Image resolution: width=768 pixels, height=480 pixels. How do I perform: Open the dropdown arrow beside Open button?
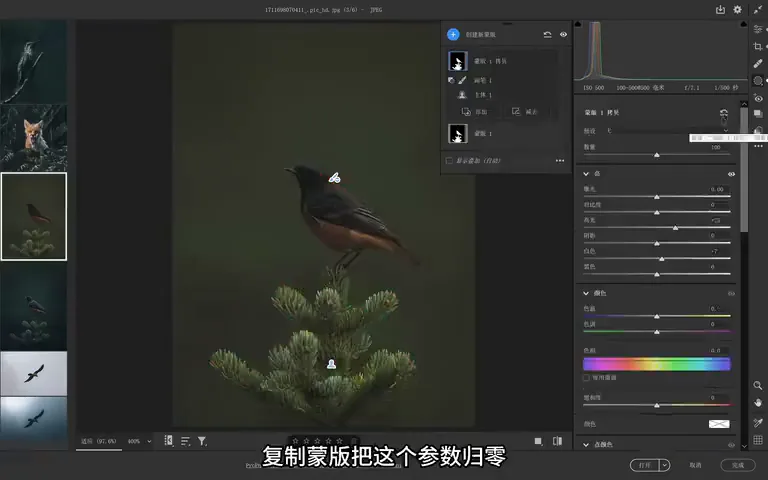pyautogui.click(x=665, y=465)
